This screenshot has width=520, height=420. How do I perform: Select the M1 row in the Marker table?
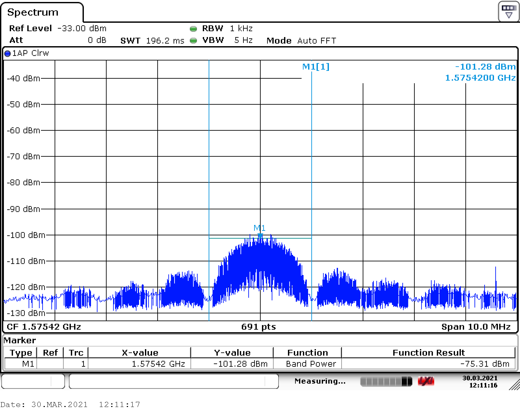tap(28, 364)
